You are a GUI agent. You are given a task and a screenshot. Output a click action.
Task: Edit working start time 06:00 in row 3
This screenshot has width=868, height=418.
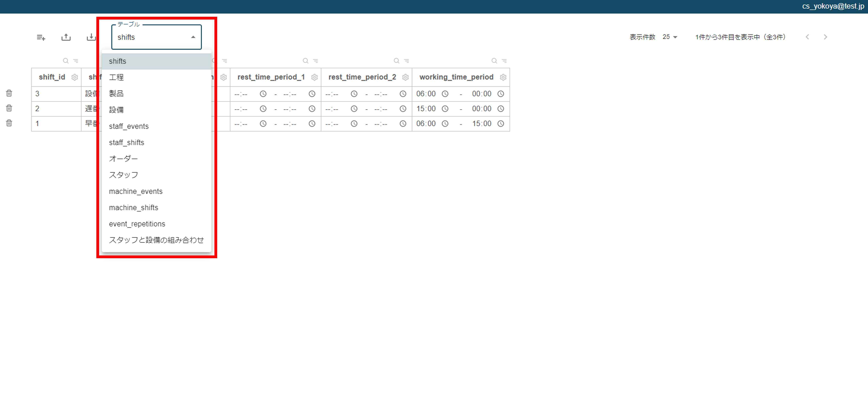[x=426, y=94]
